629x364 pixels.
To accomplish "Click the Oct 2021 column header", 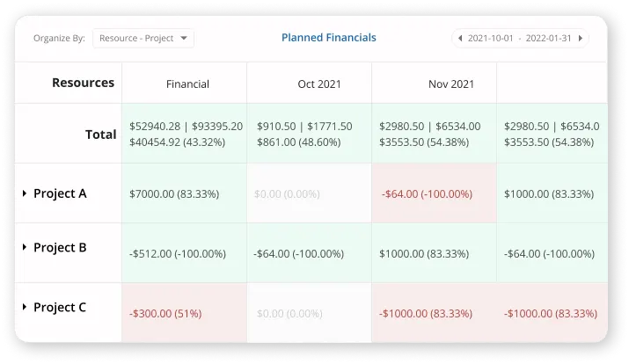I will pyautogui.click(x=319, y=84).
